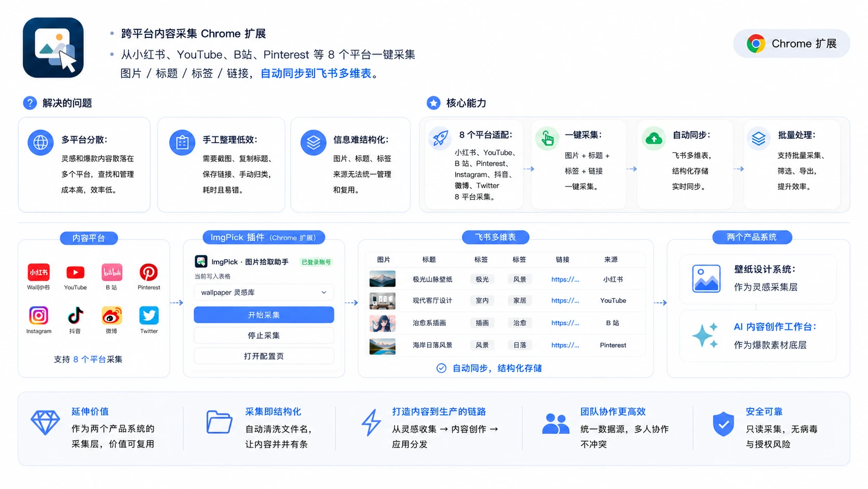Click the 自动同步到飞书多维表 blue text
Screen dimensions: 868x489
[316, 74]
